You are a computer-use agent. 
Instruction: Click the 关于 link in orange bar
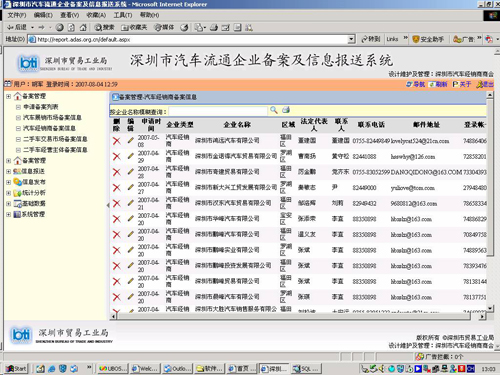(x=462, y=84)
